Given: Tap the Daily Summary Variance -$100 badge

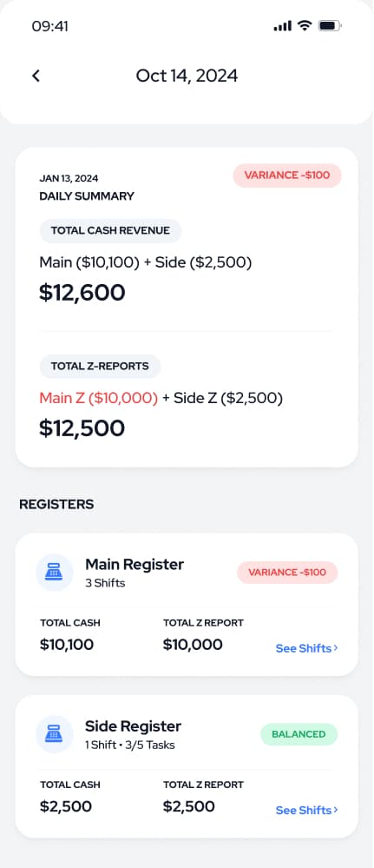Looking at the screenshot, I should [x=287, y=176].
